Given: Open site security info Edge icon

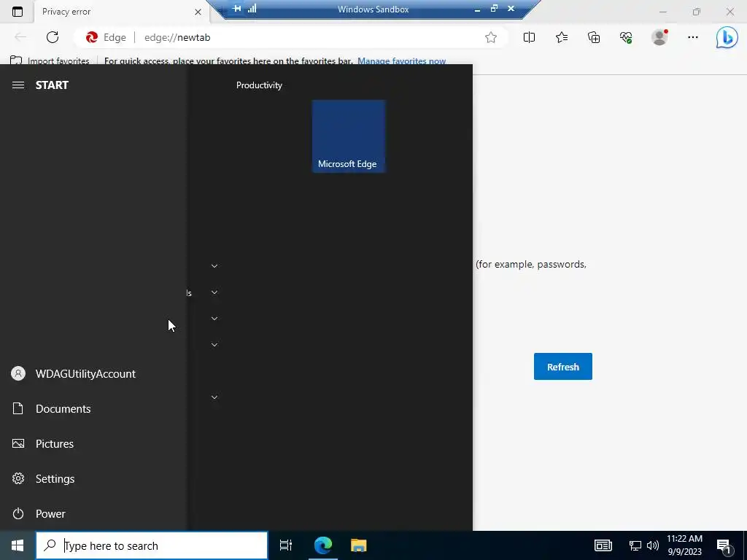Looking at the screenshot, I should [x=106, y=38].
